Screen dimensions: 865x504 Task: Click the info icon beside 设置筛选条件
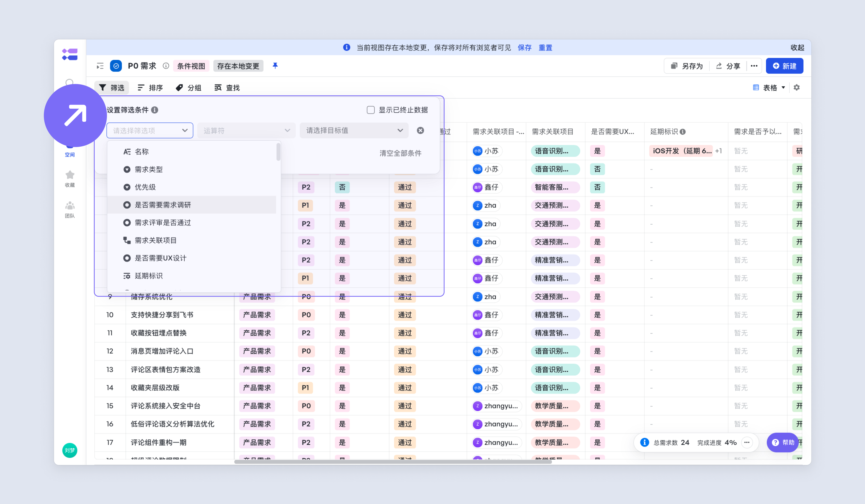(x=155, y=110)
